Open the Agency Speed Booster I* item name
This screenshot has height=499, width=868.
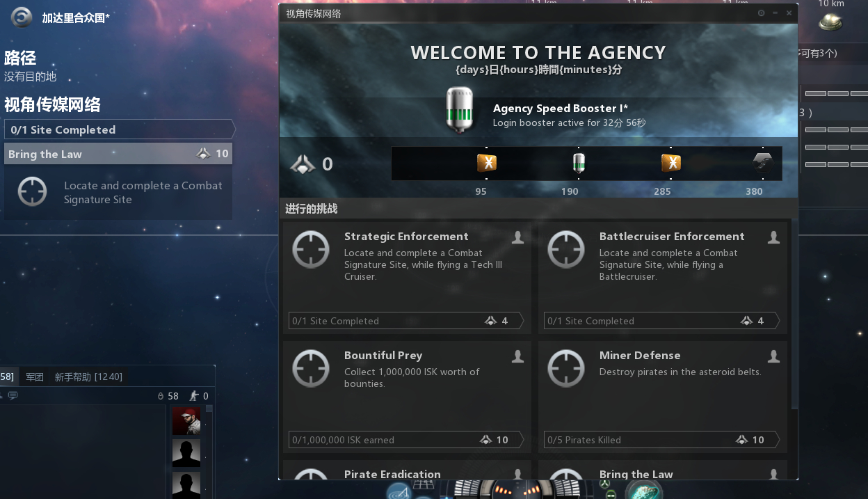(561, 109)
